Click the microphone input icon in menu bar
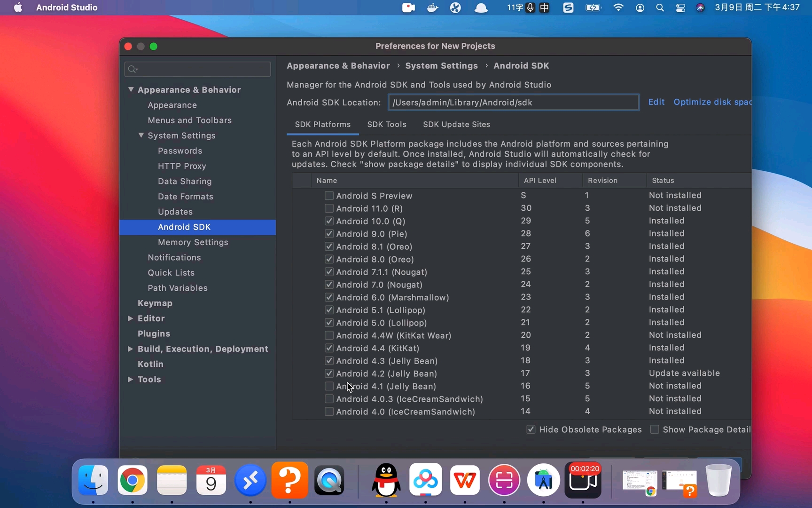The width and height of the screenshot is (812, 508). 530,8
